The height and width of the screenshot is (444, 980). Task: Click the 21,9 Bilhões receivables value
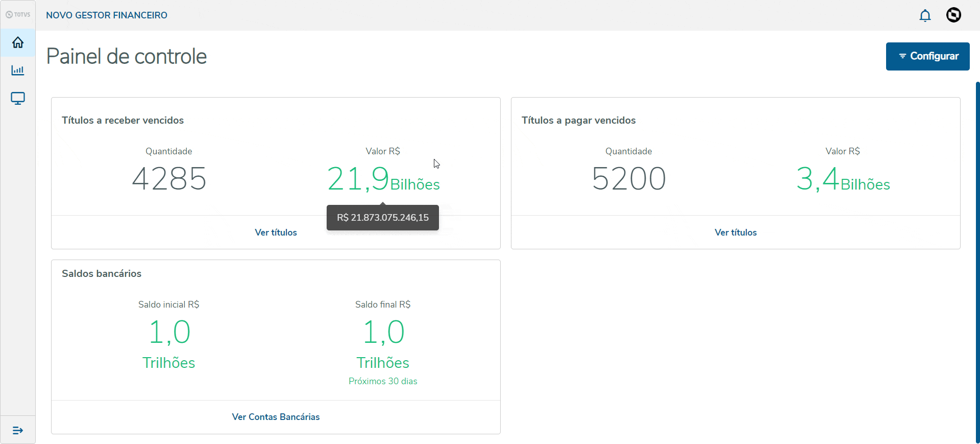point(383,179)
